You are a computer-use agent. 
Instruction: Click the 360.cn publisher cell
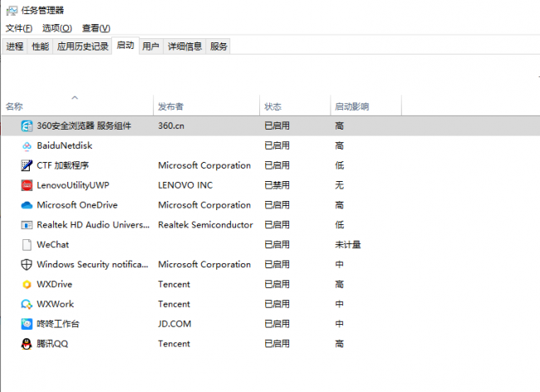[x=171, y=126]
